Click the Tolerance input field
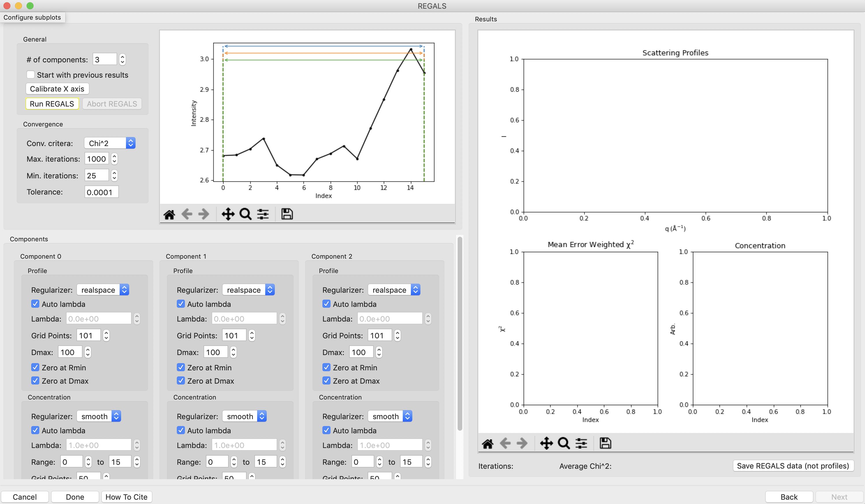Screen dimensions: 865x504 102,192
